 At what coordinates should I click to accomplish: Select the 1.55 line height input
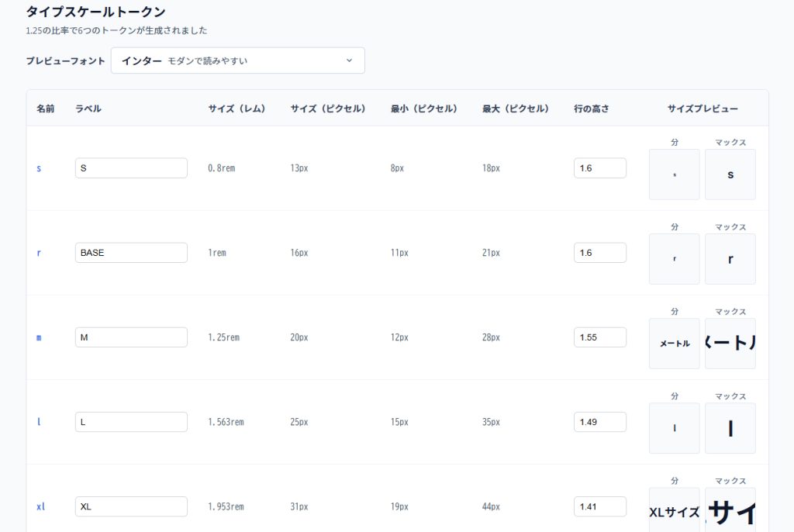(599, 337)
